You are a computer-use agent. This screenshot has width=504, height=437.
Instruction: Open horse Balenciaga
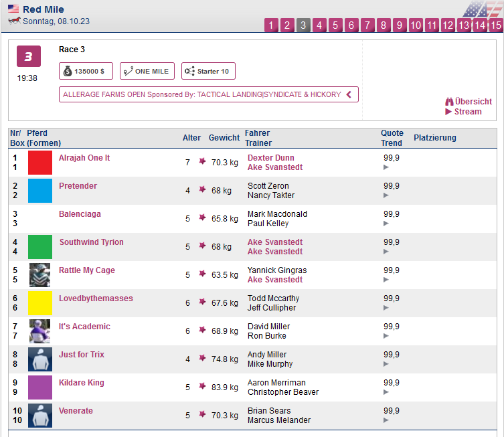80,214
